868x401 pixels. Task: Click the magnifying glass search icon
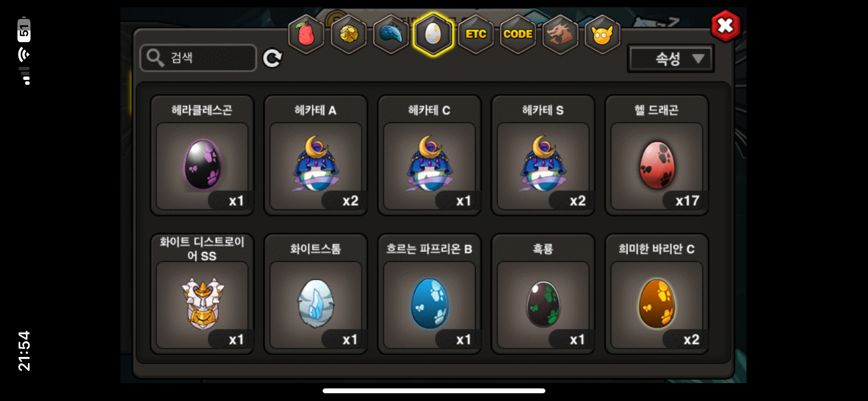pos(155,58)
